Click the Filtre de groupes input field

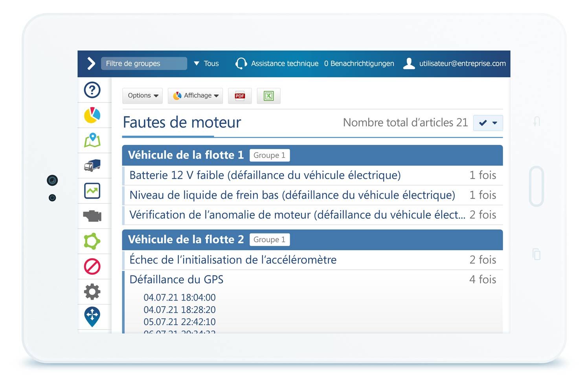[144, 63]
